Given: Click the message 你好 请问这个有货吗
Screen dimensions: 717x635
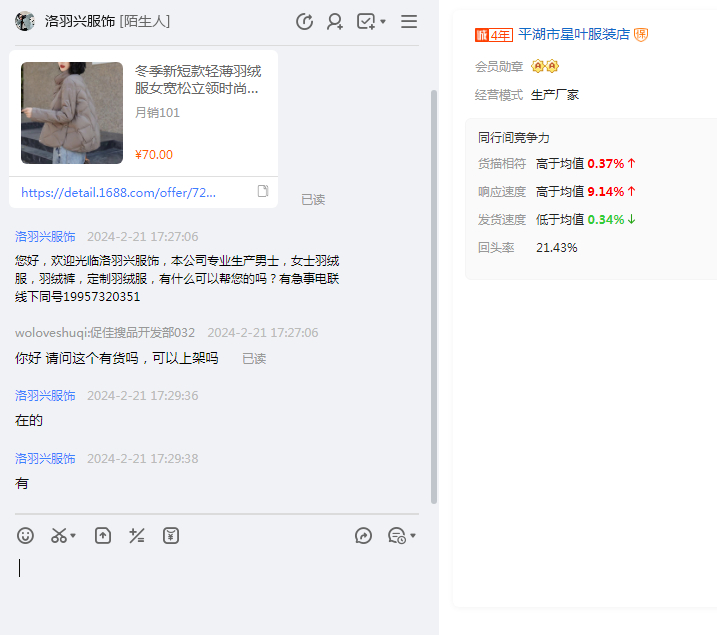Looking at the screenshot, I should coord(117,358).
